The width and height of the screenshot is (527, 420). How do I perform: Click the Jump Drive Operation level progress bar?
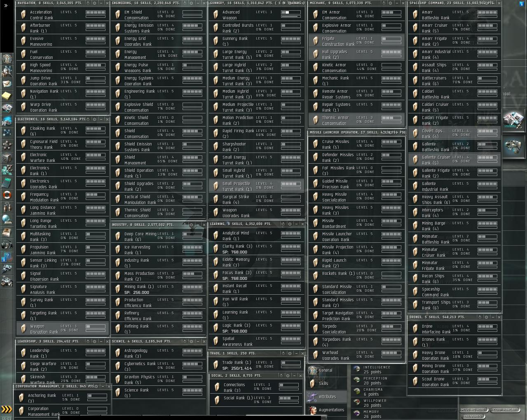coord(96,78)
